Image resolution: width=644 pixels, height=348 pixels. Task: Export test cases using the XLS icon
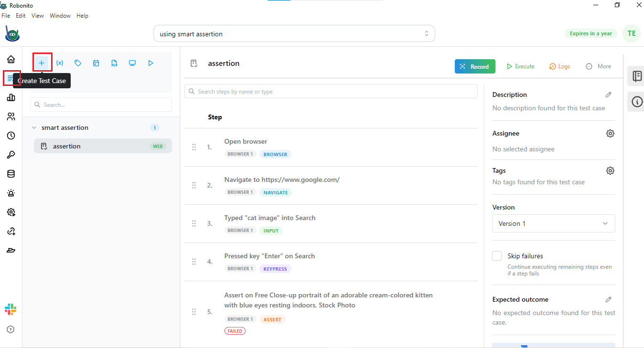(114, 63)
